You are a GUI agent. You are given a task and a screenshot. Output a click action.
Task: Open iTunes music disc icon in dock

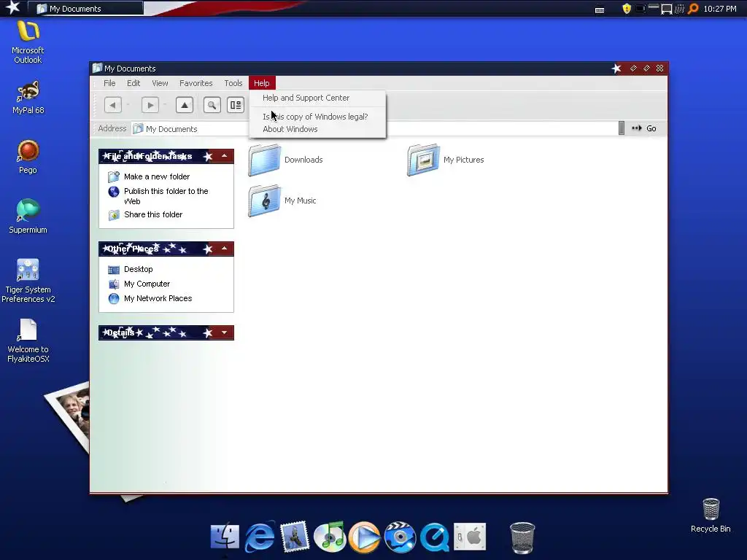click(x=330, y=537)
